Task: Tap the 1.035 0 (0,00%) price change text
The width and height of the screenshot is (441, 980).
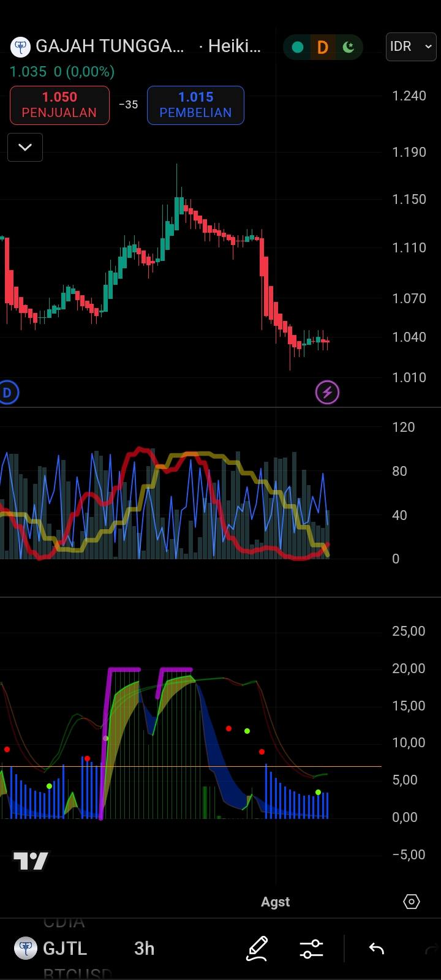Action: [62, 72]
